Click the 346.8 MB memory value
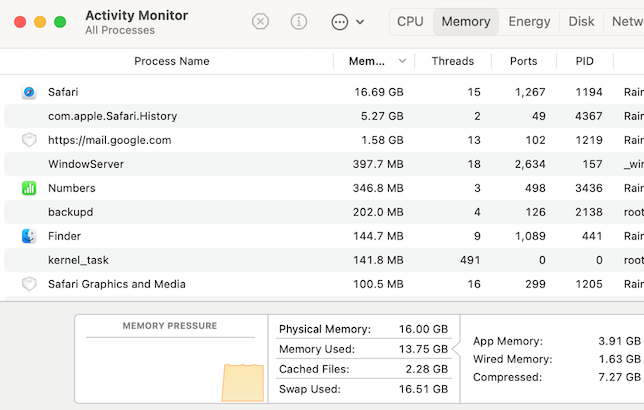Viewport: 644px width, 410px height. (x=378, y=188)
